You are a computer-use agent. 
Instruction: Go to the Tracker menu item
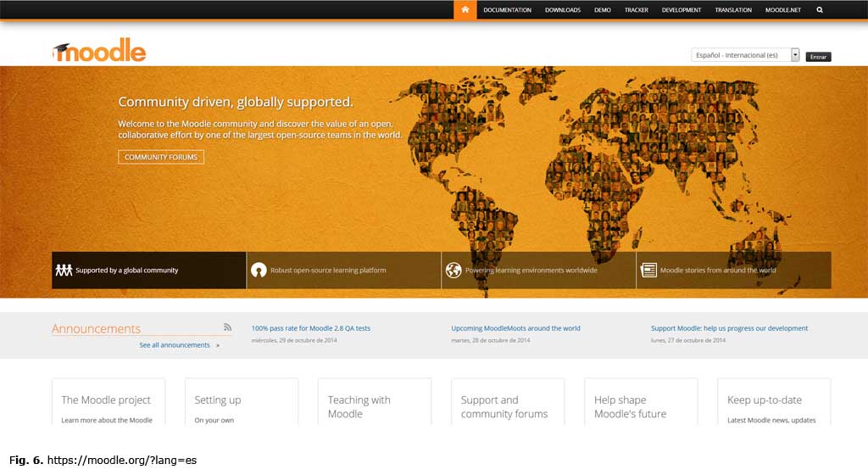tap(636, 10)
